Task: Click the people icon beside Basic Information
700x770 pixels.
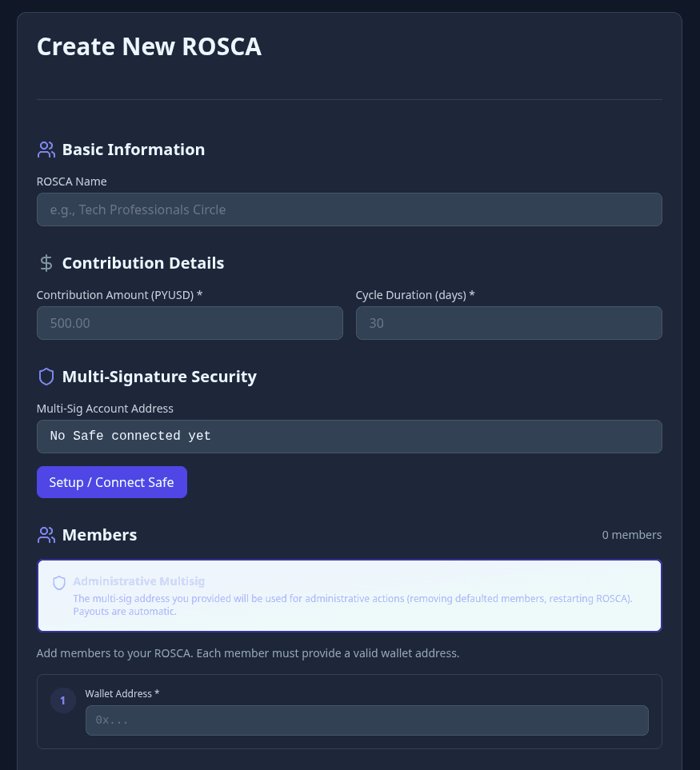Action: pos(46,149)
